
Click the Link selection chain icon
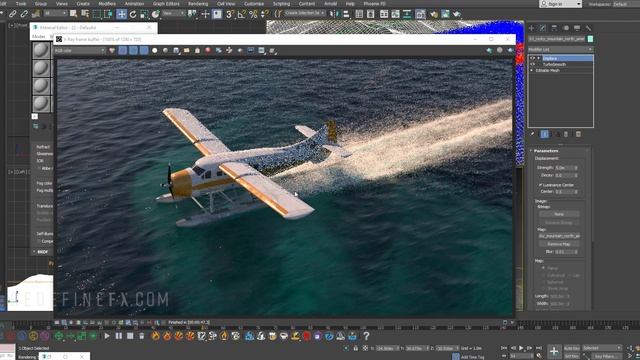13,14
